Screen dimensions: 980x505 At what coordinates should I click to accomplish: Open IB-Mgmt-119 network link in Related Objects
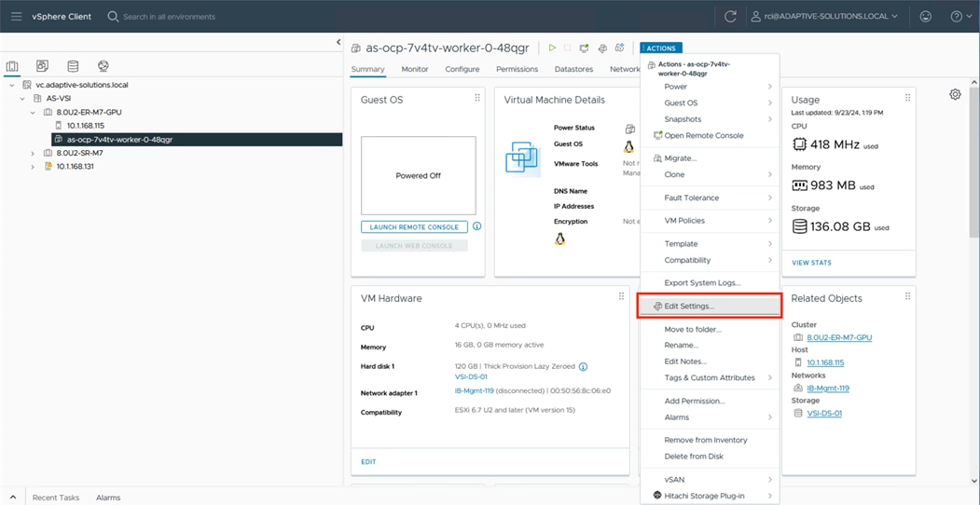coord(828,388)
